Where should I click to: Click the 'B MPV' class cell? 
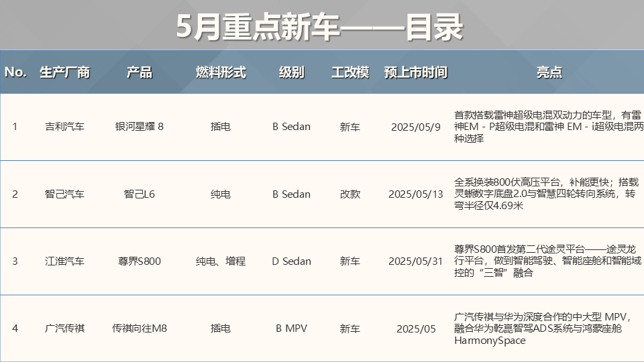[x=291, y=328]
